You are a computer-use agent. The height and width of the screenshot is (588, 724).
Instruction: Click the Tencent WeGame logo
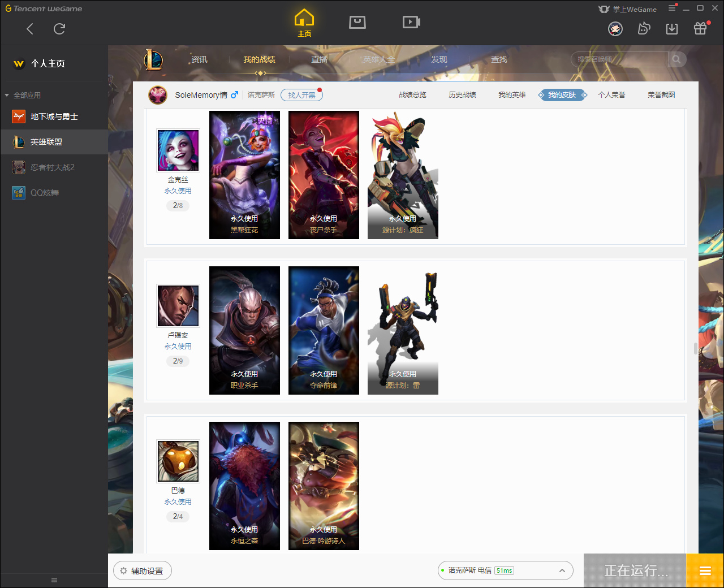44,8
